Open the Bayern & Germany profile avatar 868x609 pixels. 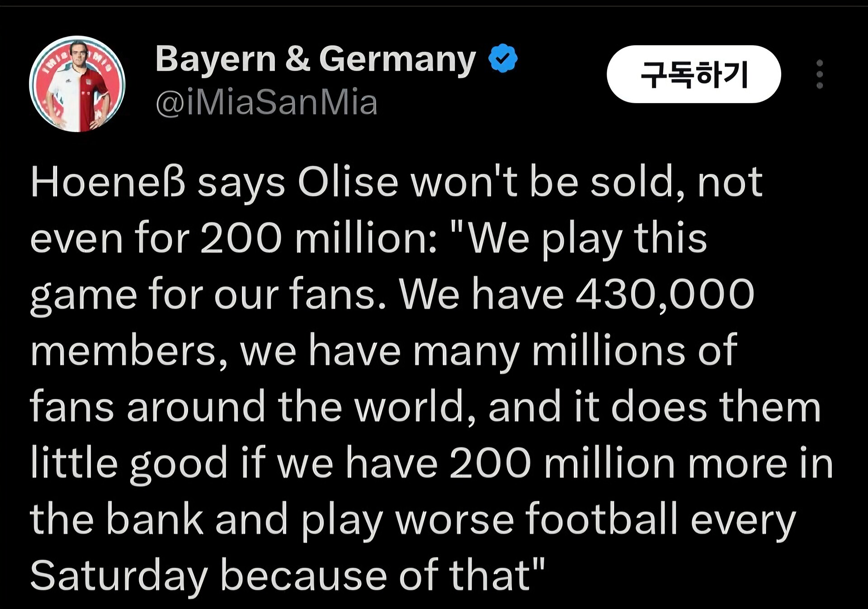(x=77, y=84)
